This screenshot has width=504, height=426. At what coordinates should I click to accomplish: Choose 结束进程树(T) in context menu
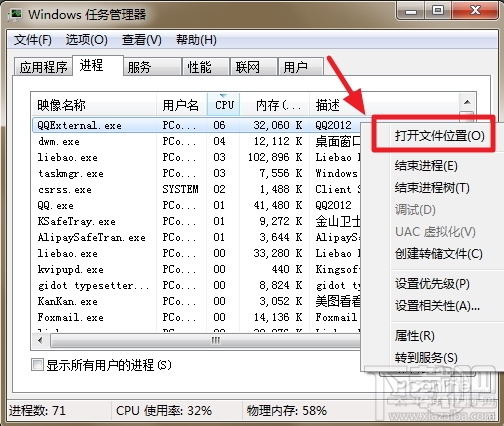432,188
